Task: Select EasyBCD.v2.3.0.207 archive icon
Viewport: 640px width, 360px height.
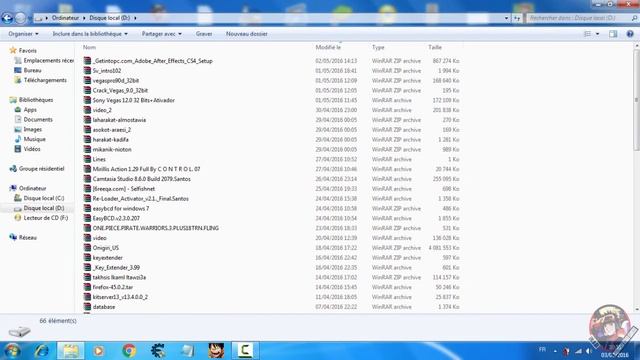Action: tap(87, 218)
